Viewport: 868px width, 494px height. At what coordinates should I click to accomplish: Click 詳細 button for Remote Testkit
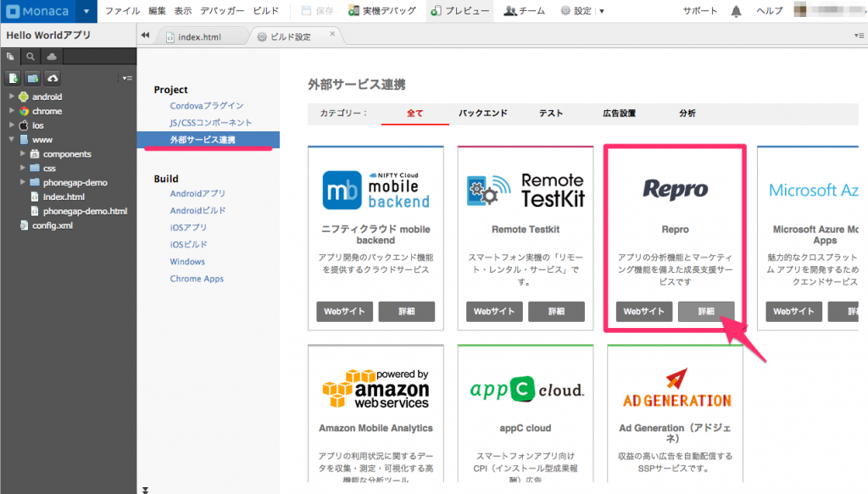pos(556,312)
